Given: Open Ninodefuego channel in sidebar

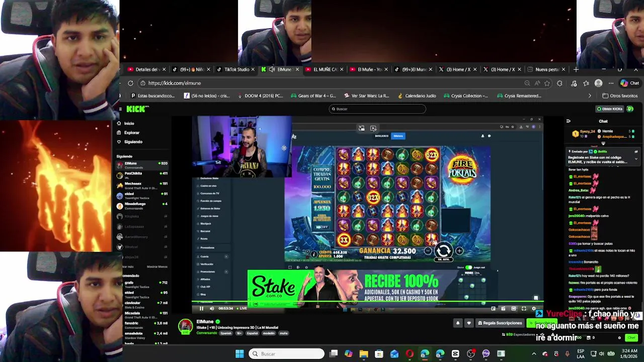Looking at the screenshot, I should pos(142,206).
